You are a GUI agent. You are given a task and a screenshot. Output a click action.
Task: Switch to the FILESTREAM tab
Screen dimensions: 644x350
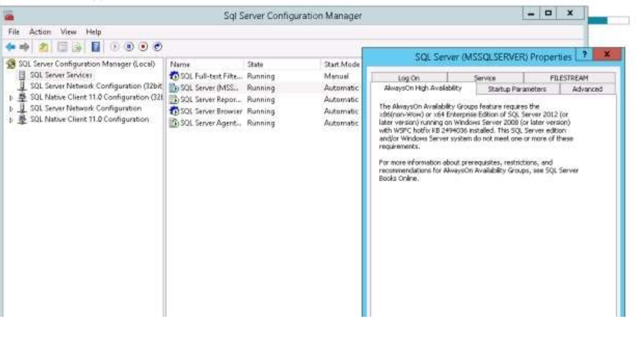[x=567, y=78]
